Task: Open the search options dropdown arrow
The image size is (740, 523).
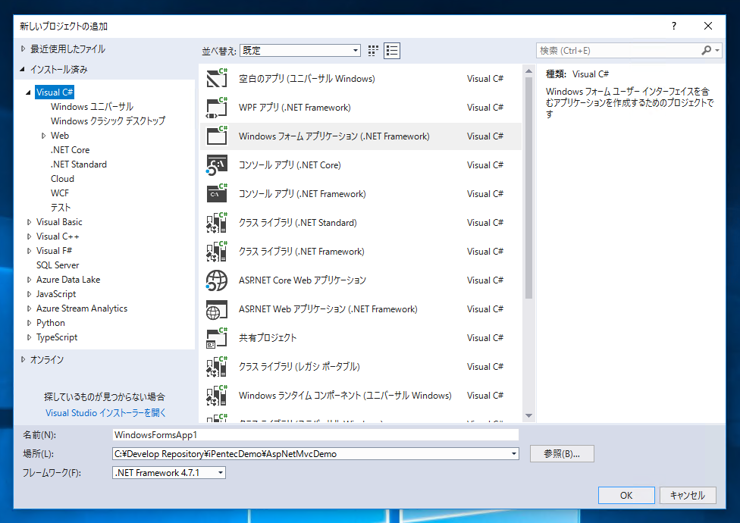Action: coord(717,51)
